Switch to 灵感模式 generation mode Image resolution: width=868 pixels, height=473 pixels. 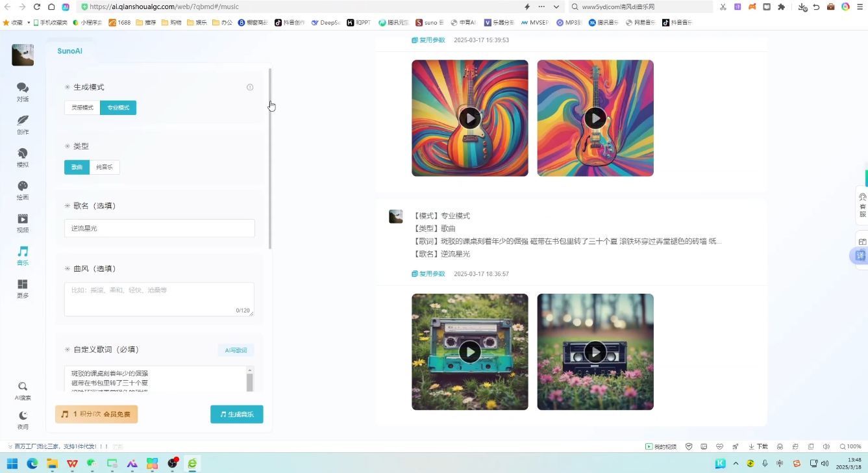[x=82, y=107]
